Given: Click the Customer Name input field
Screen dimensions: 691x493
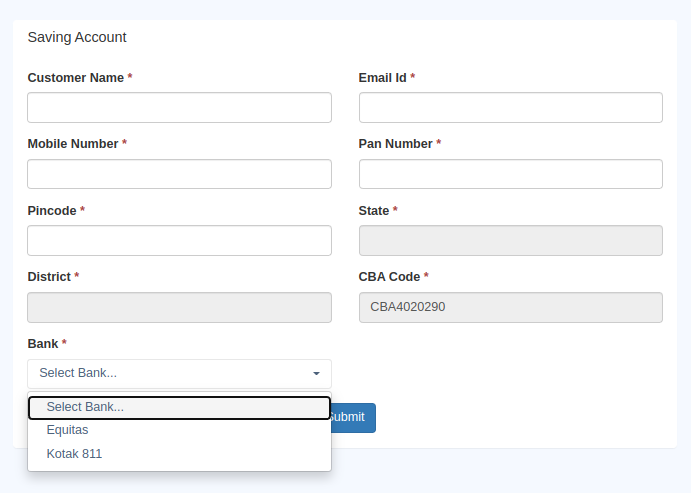Looking at the screenshot, I should tap(179, 107).
